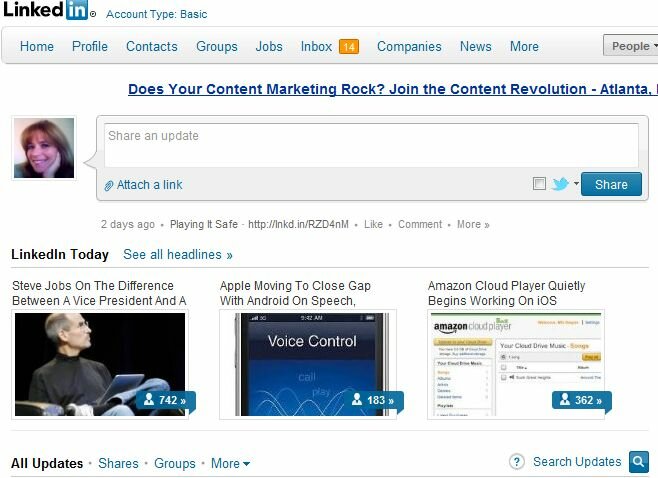Click the Steve Jobs article thumbnail
This screenshot has width=658, height=478.
100,364
